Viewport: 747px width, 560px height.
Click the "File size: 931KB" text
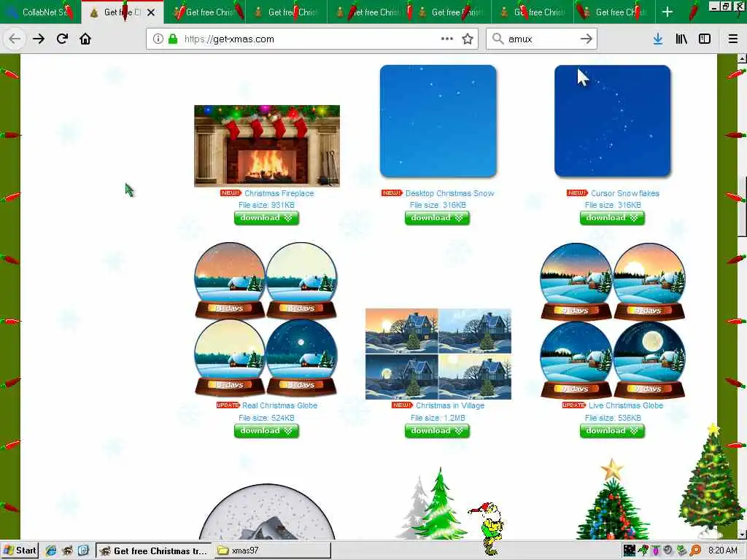click(x=266, y=205)
